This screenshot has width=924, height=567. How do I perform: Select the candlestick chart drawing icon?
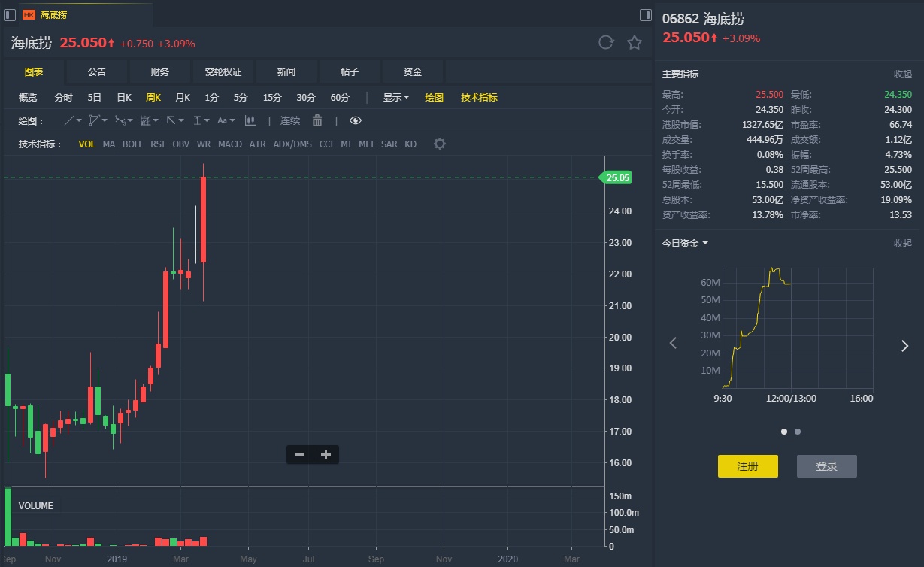pyautogui.click(x=250, y=120)
